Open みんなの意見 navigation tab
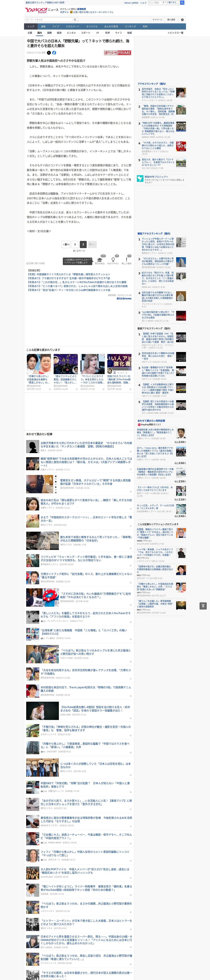 click(x=111, y=27)
